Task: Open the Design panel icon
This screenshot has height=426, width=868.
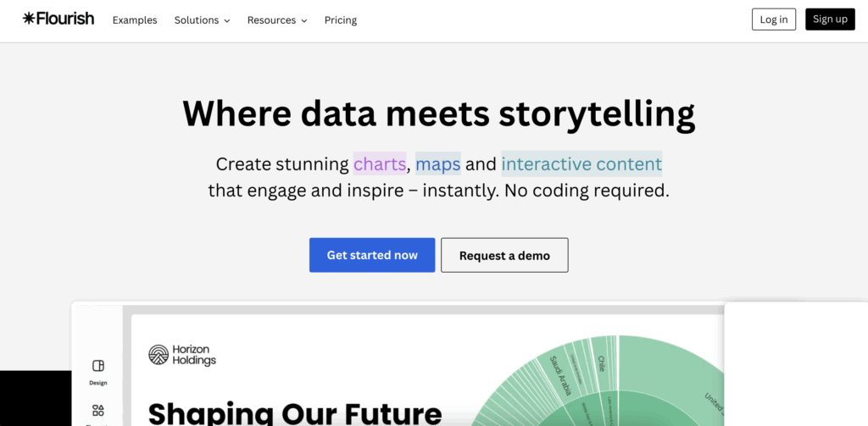Action: tap(98, 366)
